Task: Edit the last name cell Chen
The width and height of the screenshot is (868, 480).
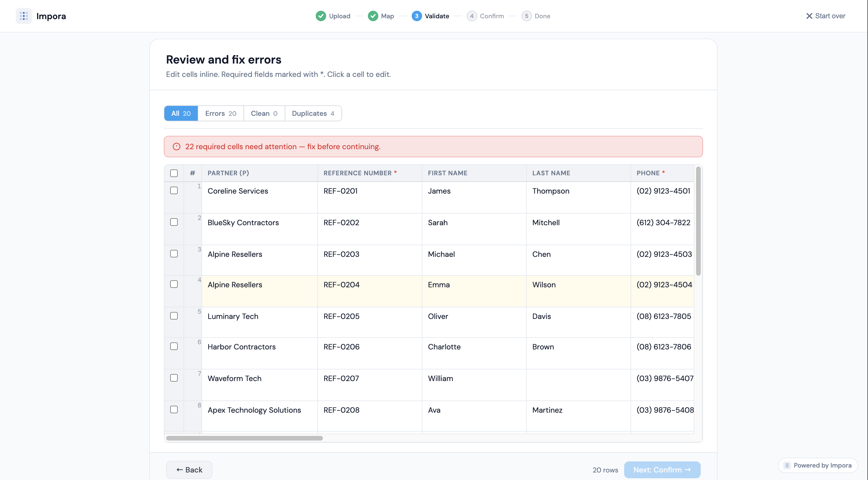Action: [x=578, y=260]
